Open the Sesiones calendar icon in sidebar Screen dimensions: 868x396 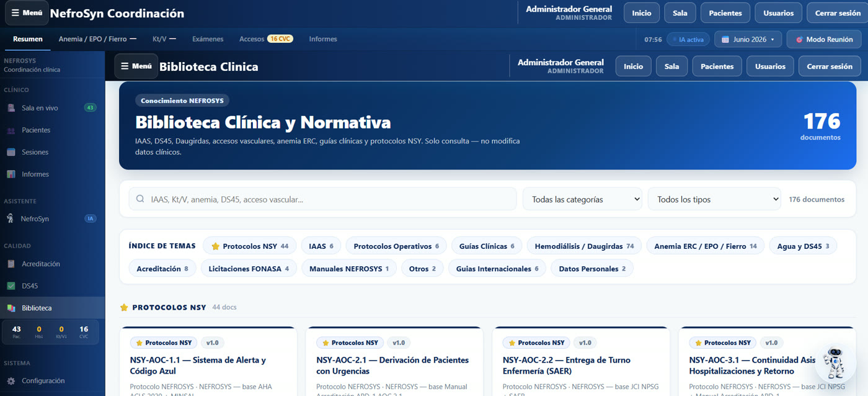[x=11, y=152]
